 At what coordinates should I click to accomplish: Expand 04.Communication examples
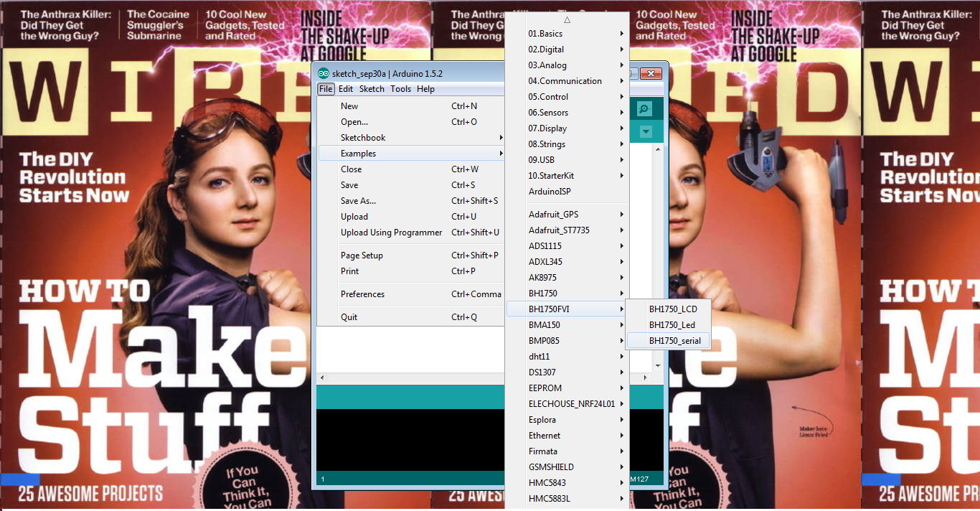[x=567, y=81]
